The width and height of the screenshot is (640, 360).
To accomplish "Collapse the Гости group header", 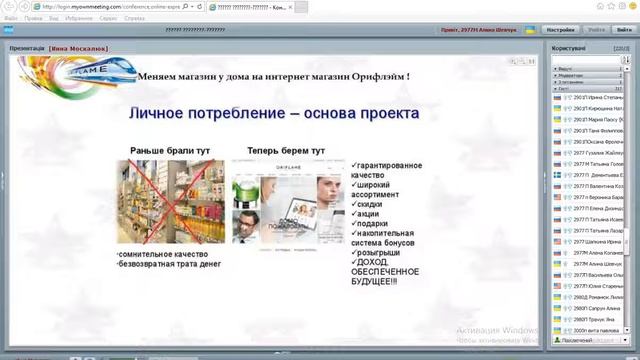I will coord(587,89).
